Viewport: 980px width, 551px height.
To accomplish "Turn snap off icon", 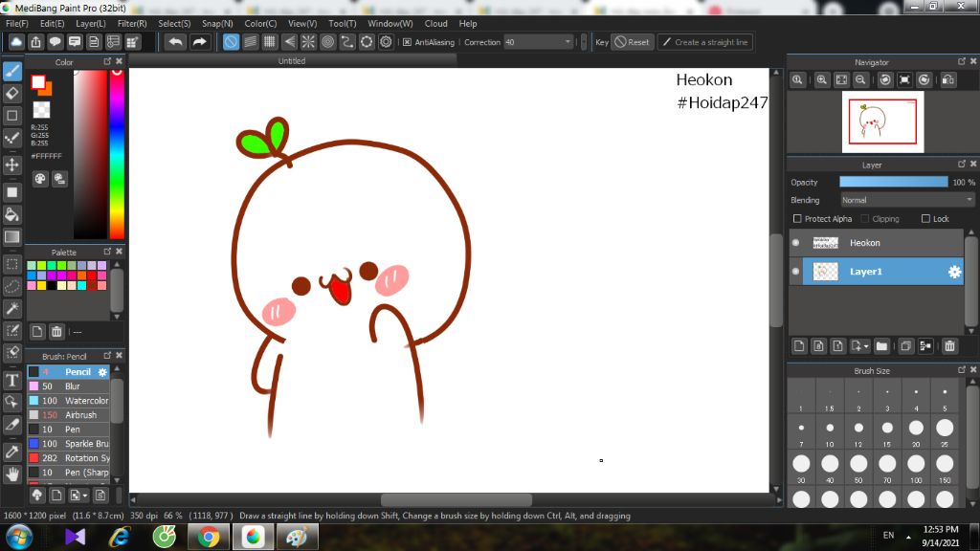I will [231, 42].
